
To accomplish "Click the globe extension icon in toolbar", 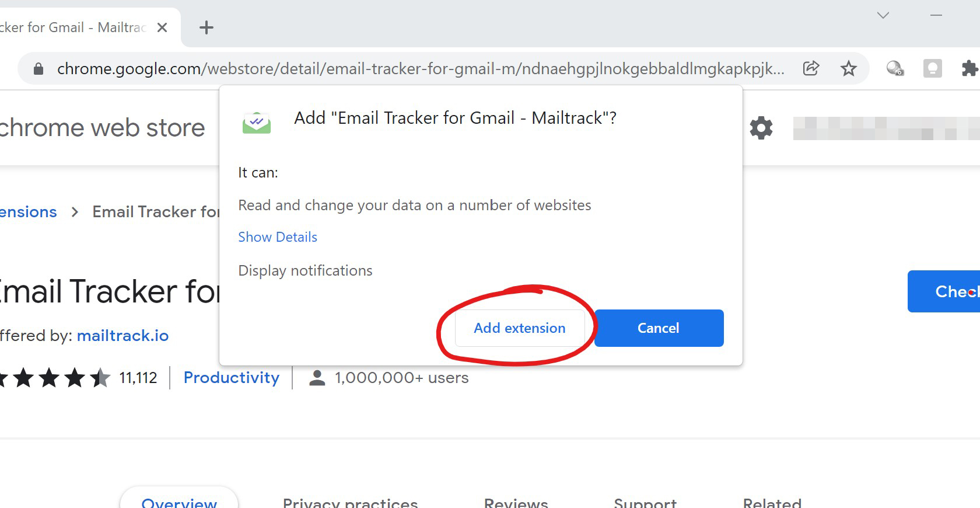I will [x=895, y=69].
